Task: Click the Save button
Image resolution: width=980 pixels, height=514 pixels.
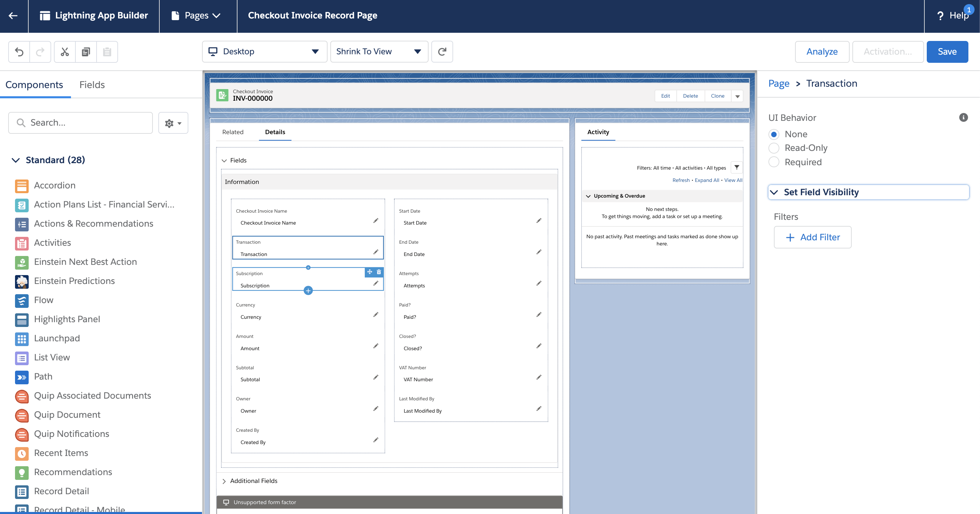Action: pos(947,52)
